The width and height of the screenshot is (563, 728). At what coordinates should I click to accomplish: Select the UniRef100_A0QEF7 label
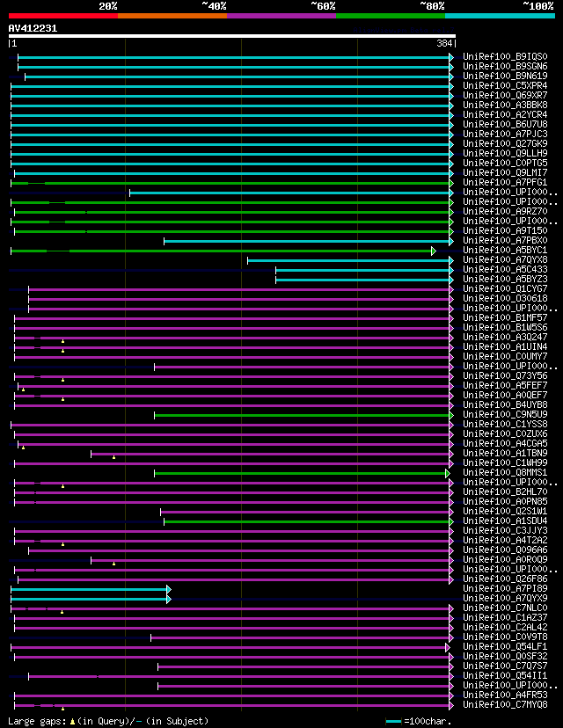[505, 395]
